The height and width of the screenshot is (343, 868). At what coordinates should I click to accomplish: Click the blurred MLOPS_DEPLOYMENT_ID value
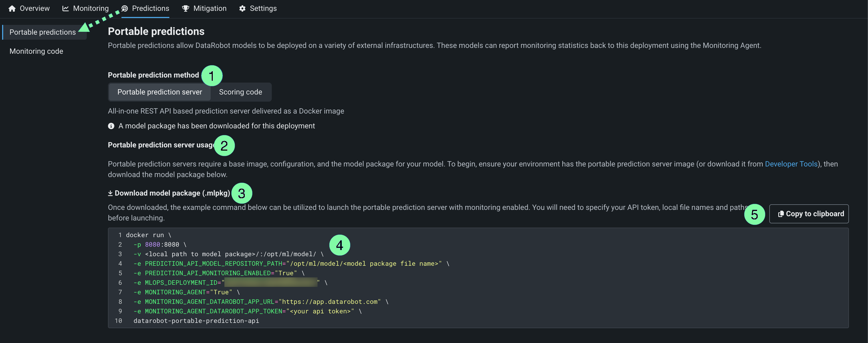pyautogui.click(x=270, y=282)
